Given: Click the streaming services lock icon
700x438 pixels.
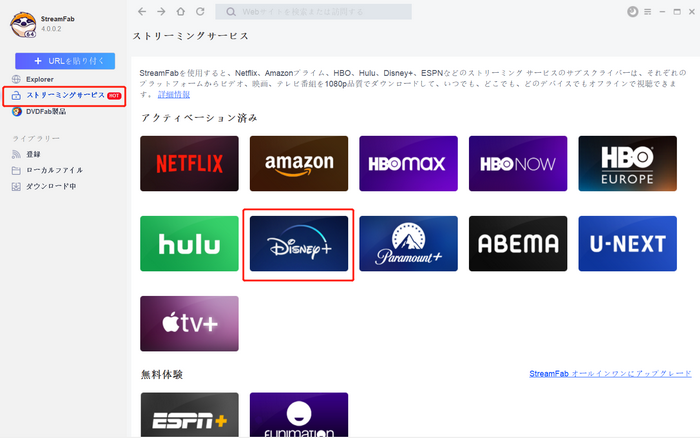Looking at the screenshot, I should (17, 96).
